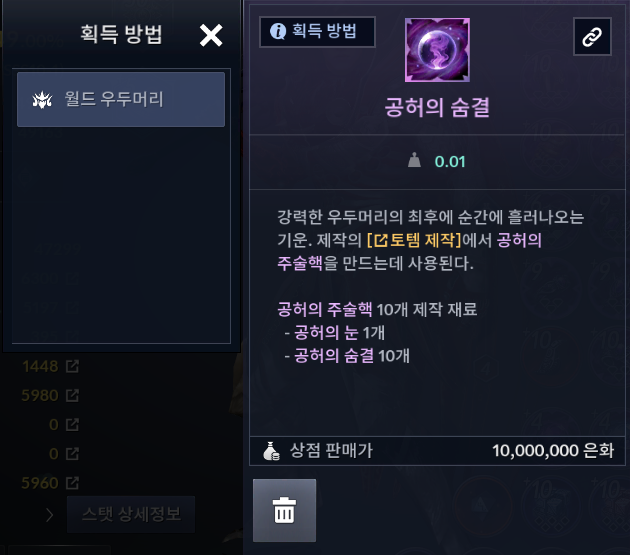Close the 획득 방법 panel with the X
Image resolution: width=630 pixels, height=555 pixels.
click(x=211, y=35)
